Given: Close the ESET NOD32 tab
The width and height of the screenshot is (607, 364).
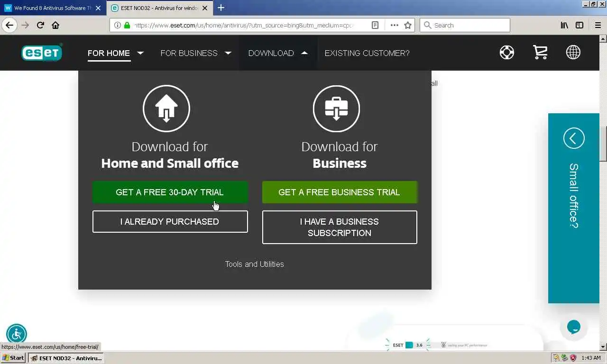Looking at the screenshot, I should (x=206, y=8).
